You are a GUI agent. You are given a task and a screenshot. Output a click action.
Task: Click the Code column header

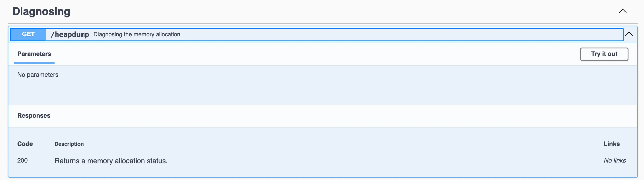point(25,144)
